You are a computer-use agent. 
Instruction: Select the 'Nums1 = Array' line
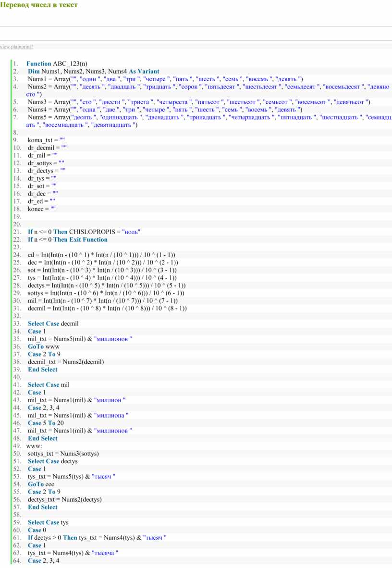[x=165, y=79]
